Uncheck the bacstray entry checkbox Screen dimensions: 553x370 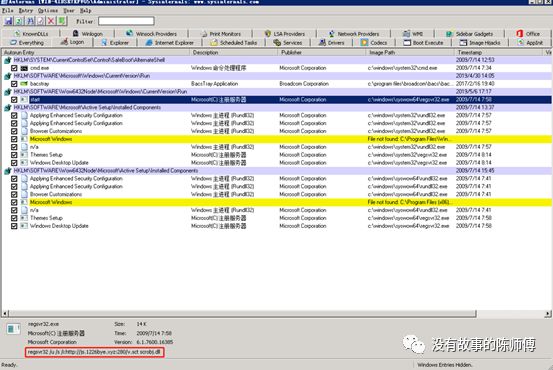(x=14, y=84)
